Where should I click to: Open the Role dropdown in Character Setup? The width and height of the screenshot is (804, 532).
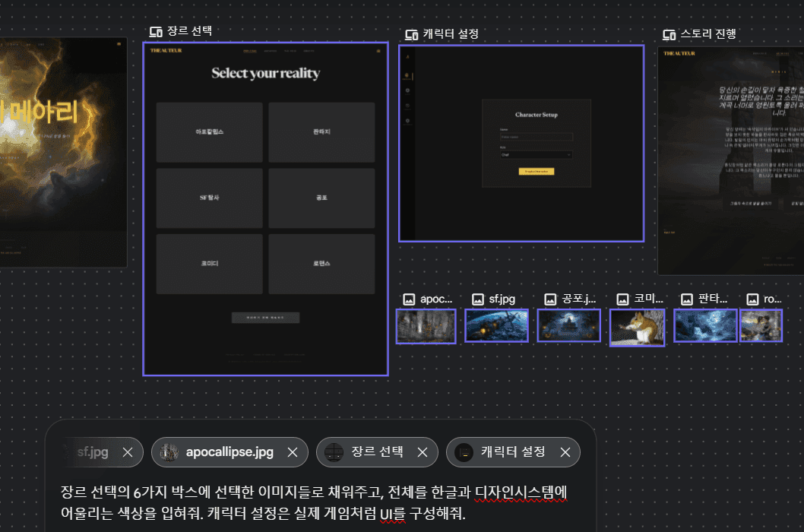point(536,154)
